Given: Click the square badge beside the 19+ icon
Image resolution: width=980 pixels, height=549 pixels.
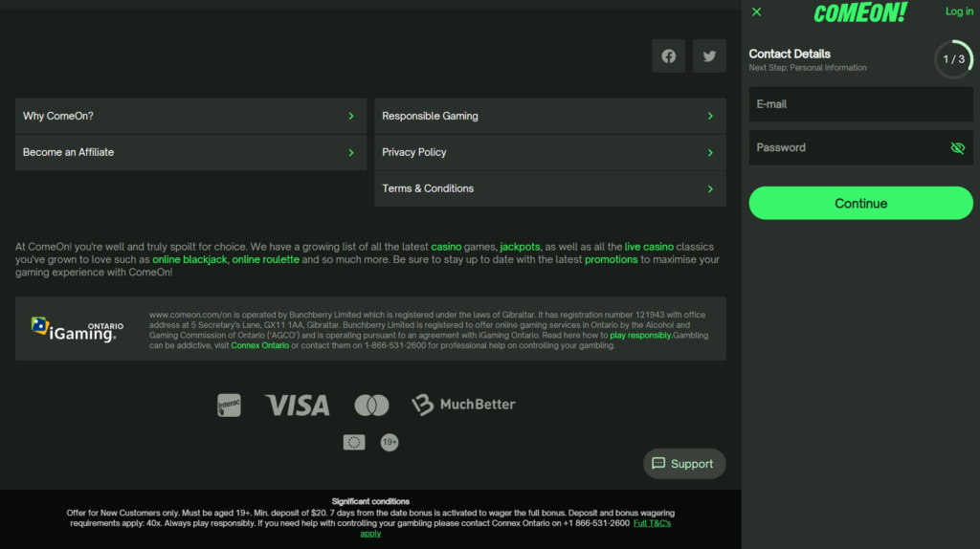Looking at the screenshot, I should click(354, 442).
